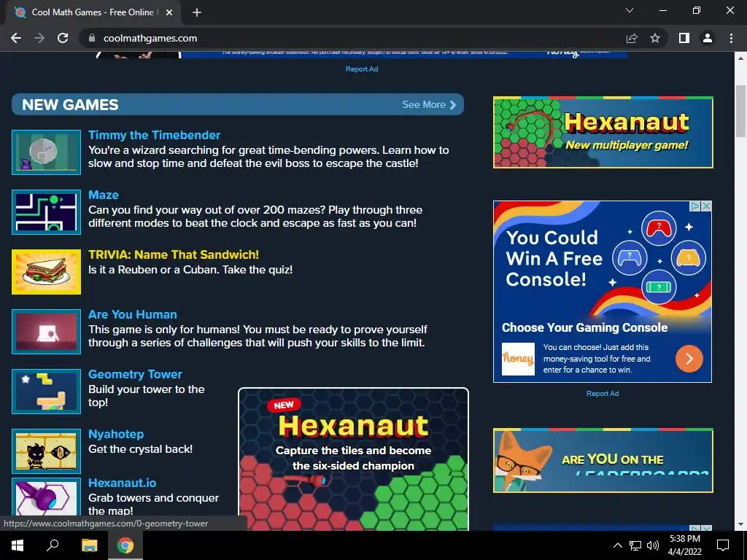Click the fox leaderboard banner
747x560 pixels.
[x=603, y=461]
